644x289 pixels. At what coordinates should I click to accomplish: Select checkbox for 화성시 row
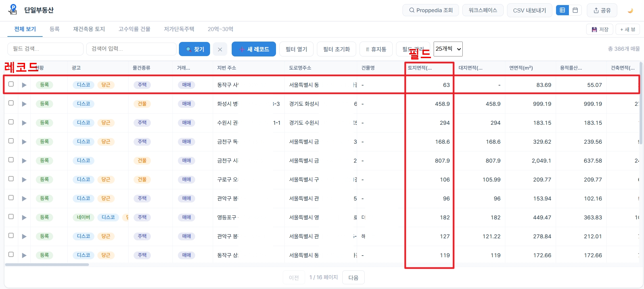click(11, 103)
